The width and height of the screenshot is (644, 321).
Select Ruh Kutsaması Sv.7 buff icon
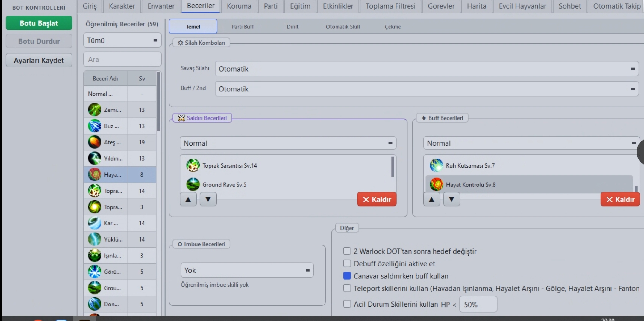click(436, 165)
